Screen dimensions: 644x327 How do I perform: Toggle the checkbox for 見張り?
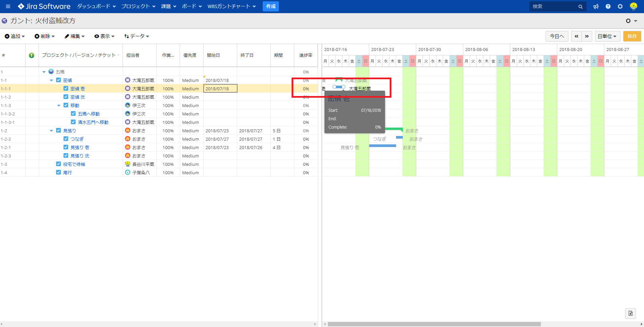point(58,130)
